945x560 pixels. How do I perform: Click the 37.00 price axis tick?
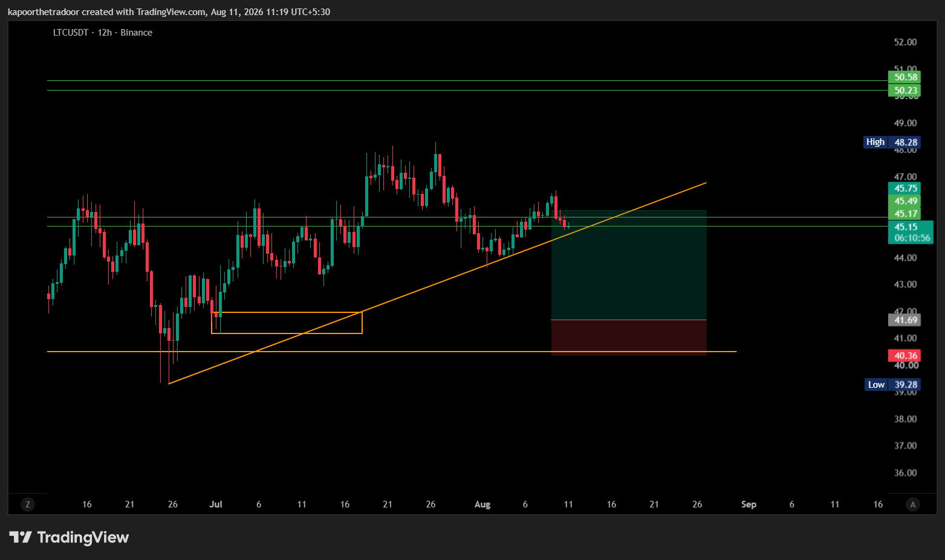click(905, 446)
